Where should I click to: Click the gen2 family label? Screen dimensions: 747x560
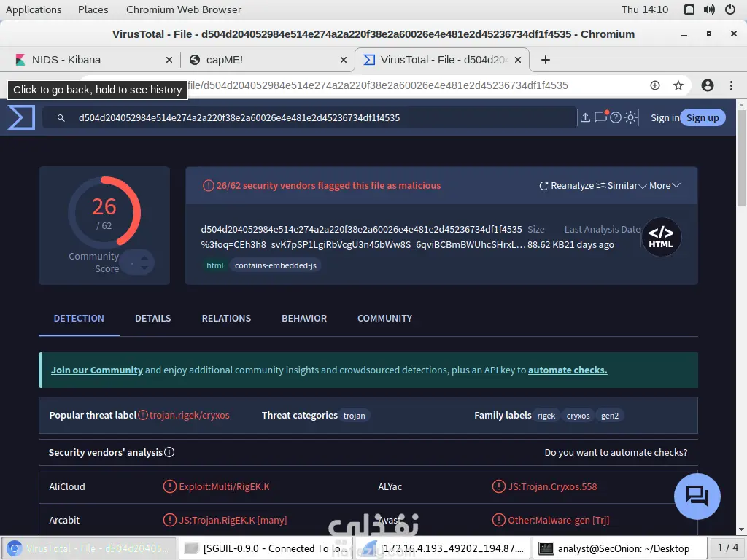point(610,416)
